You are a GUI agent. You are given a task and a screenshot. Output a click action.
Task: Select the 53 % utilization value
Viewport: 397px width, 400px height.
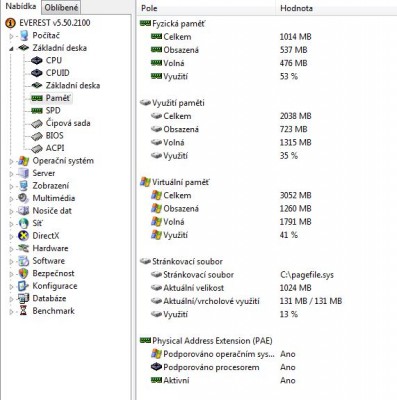(289, 76)
